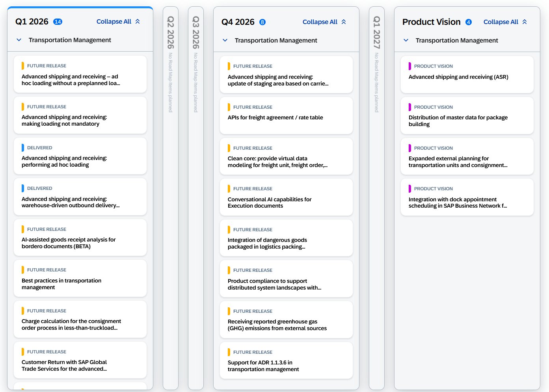
Task: Click the Product Vision item count badge 4
Action: point(469,22)
